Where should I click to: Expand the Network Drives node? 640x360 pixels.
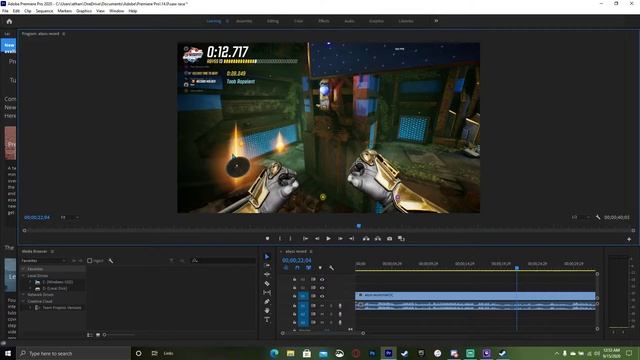(x=24, y=295)
